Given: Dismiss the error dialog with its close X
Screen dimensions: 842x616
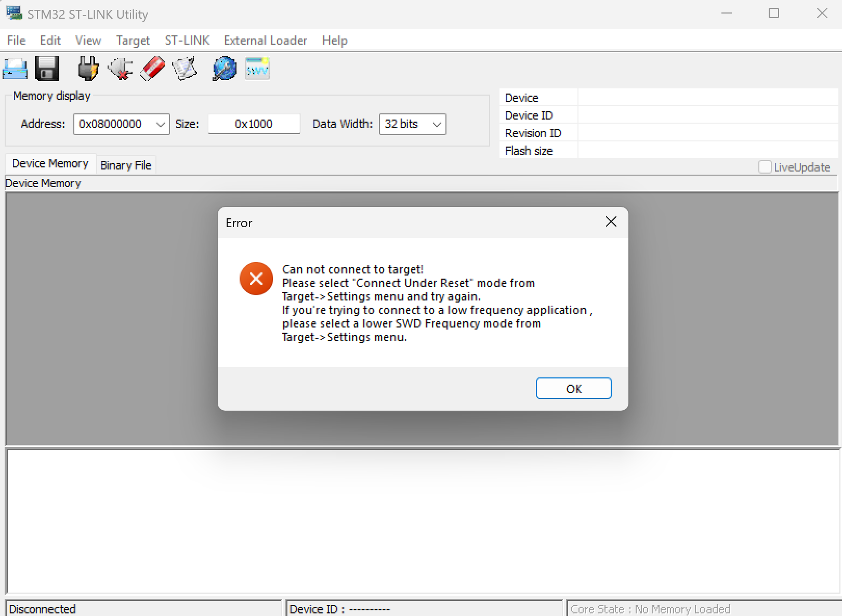Looking at the screenshot, I should click(611, 221).
